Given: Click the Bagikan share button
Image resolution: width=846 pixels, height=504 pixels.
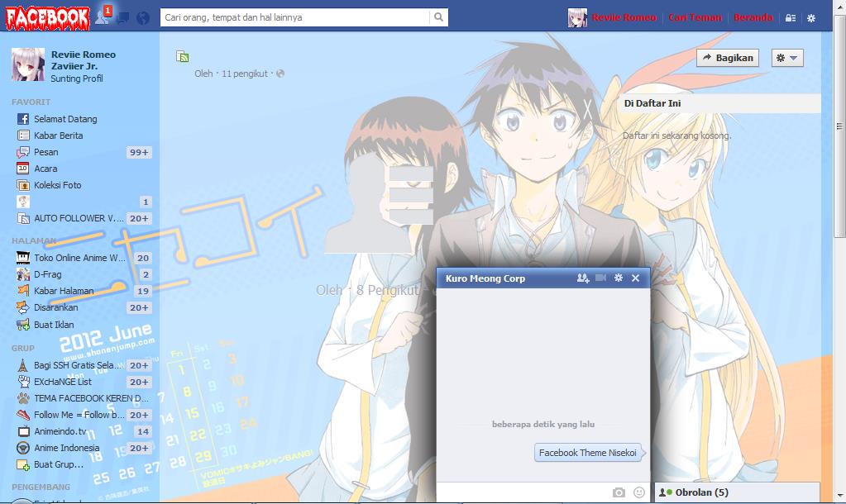Looking at the screenshot, I should pos(727,58).
